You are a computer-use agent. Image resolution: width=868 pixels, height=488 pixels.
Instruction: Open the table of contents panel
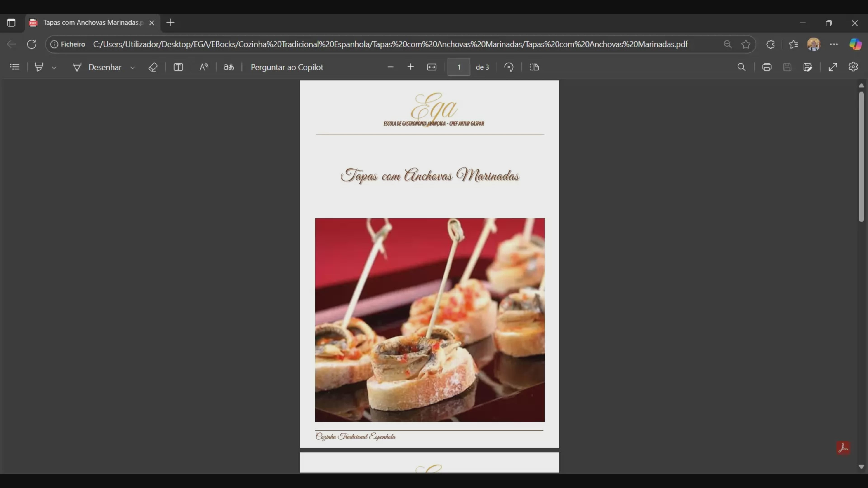pyautogui.click(x=14, y=67)
